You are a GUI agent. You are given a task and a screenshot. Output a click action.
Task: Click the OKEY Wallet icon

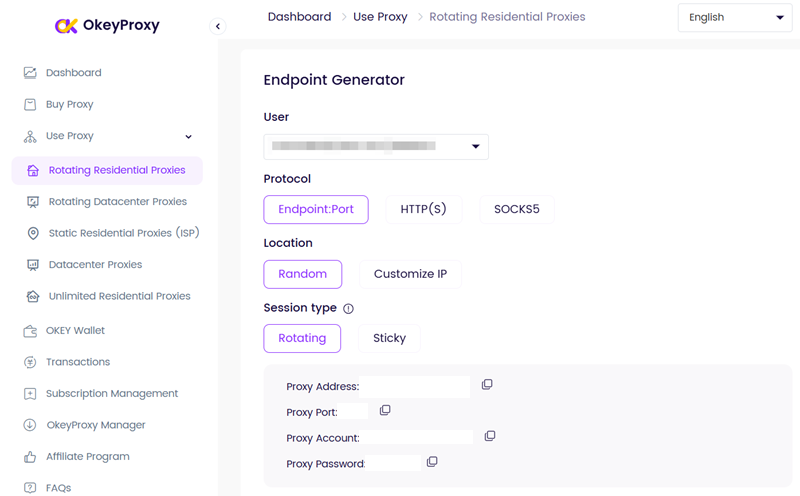(x=30, y=331)
